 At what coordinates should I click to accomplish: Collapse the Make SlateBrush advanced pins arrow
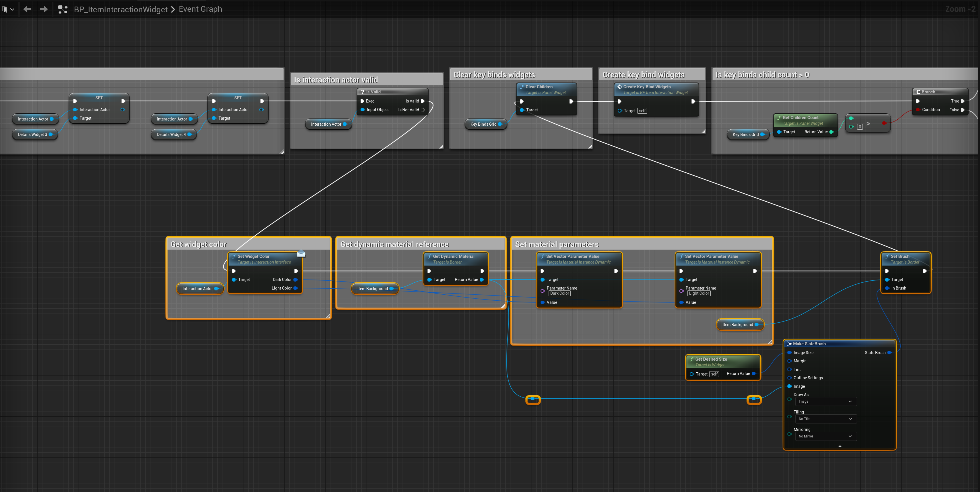tap(840, 446)
